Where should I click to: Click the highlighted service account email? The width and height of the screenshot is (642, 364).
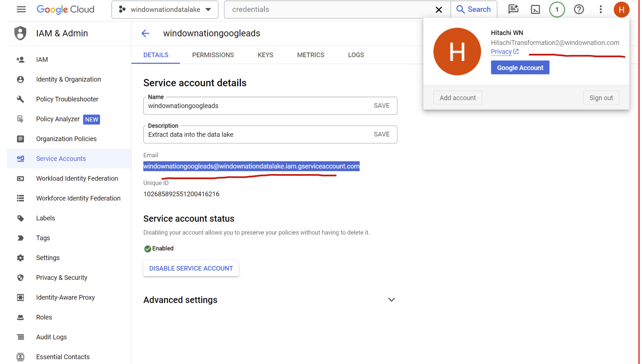click(252, 166)
